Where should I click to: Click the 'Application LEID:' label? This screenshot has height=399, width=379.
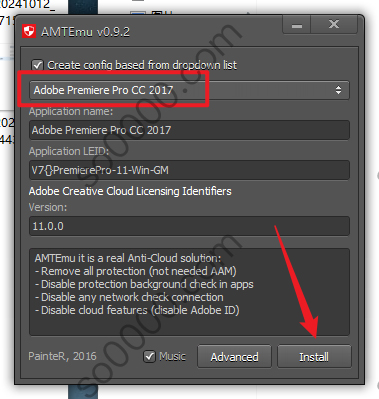69,151
